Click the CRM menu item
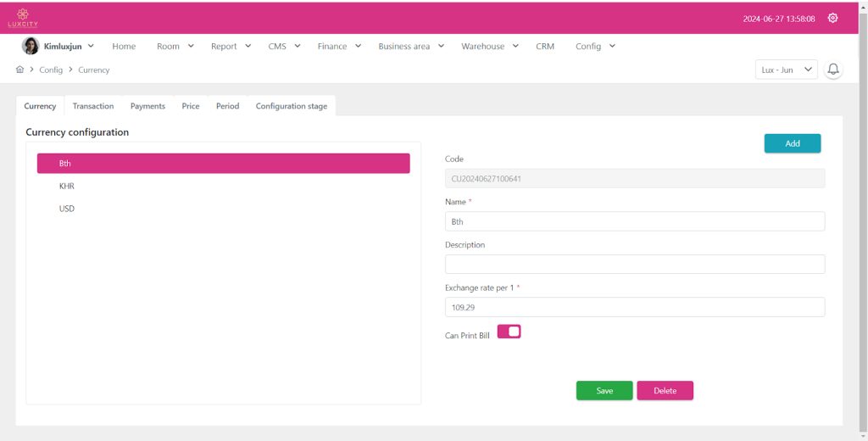 point(545,47)
